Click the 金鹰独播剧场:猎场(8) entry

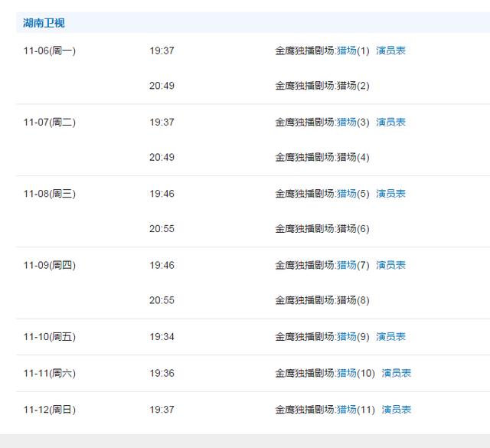(322, 300)
